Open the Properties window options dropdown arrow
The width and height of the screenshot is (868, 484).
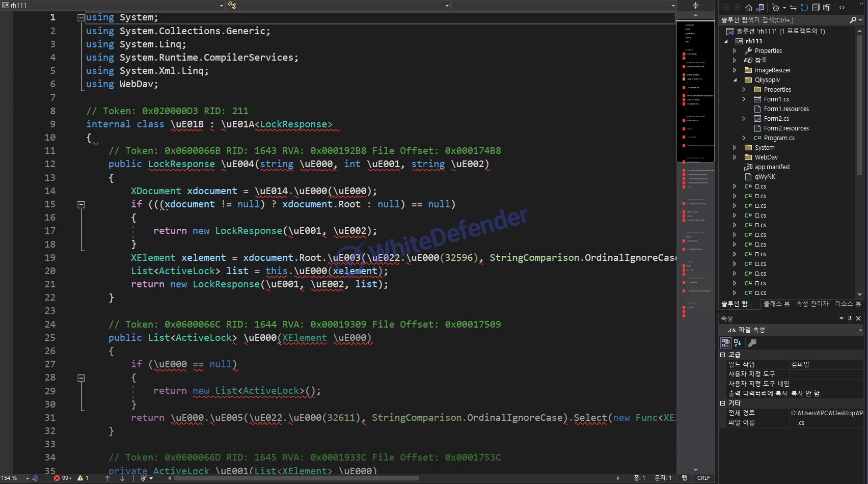(842, 318)
